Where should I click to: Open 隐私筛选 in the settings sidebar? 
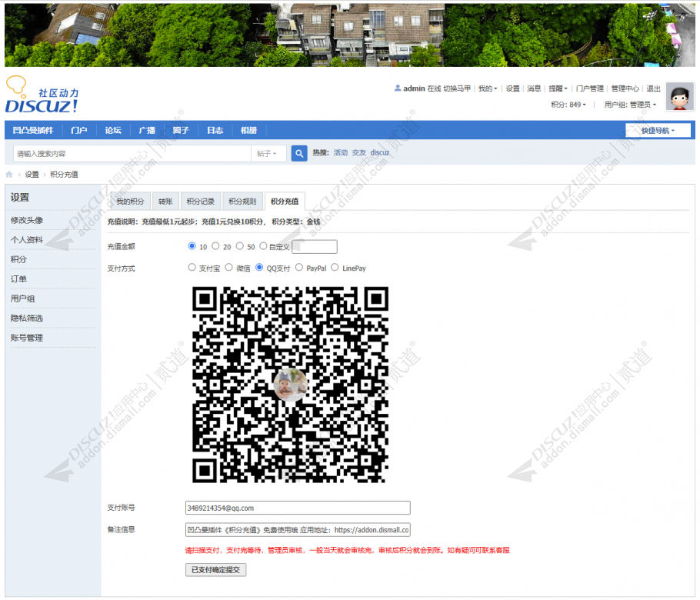click(x=27, y=318)
